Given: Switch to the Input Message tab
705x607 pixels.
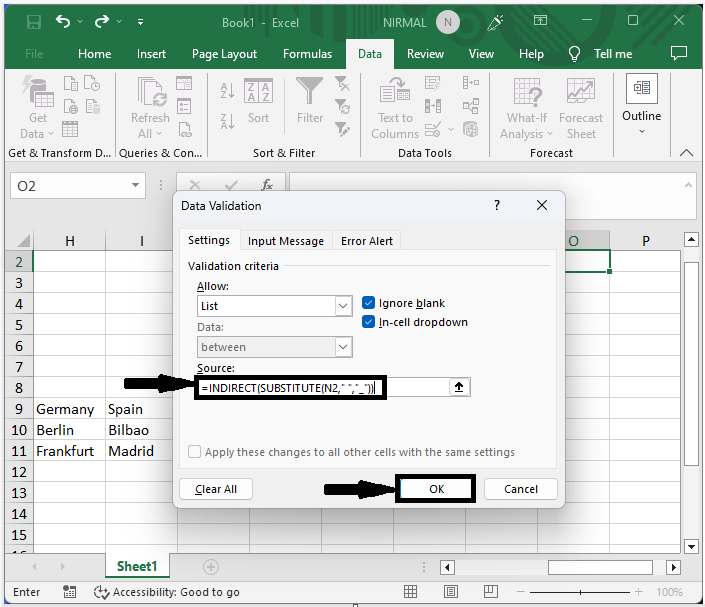Looking at the screenshot, I should click(286, 241).
